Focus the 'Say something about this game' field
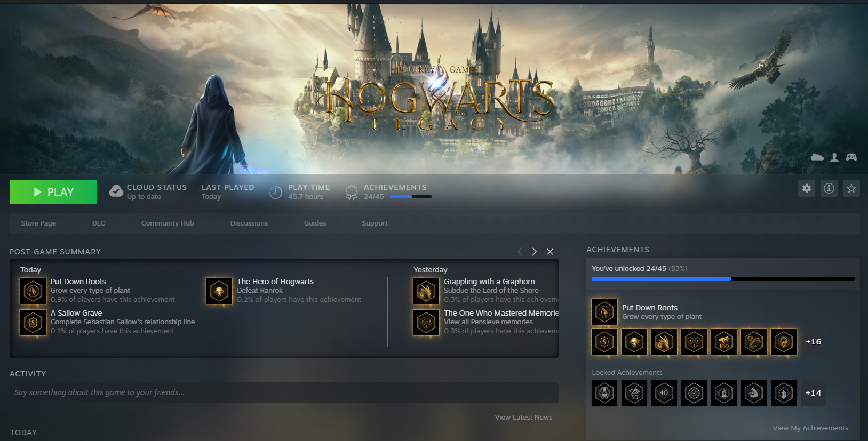 tap(284, 392)
